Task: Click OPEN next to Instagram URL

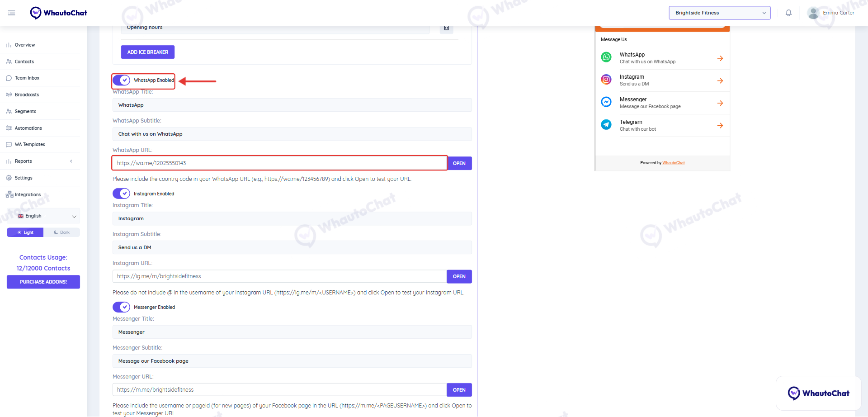Action: click(x=459, y=276)
